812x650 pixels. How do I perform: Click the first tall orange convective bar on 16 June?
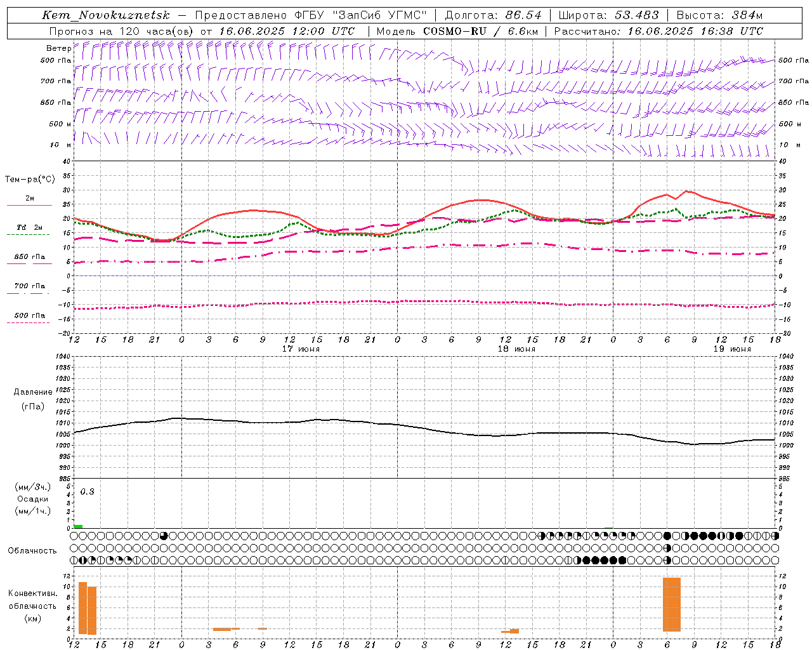[x=82, y=608]
